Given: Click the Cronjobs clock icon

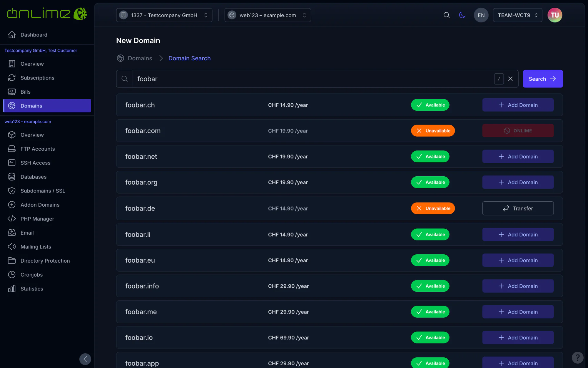Looking at the screenshot, I should pos(12,274).
